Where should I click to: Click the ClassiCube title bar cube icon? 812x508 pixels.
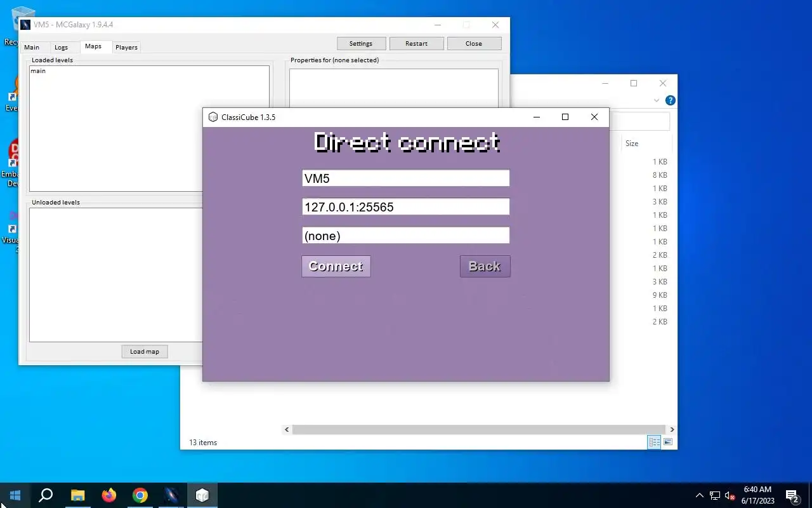(x=213, y=117)
